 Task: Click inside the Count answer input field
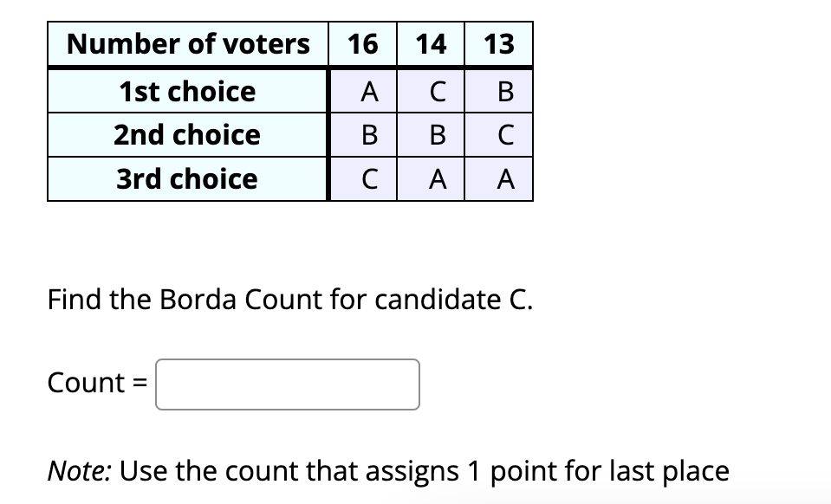(286, 384)
